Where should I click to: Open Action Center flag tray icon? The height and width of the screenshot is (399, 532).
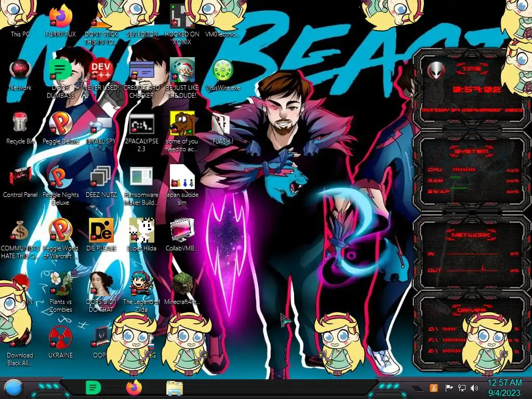click(x=449, y=388)
